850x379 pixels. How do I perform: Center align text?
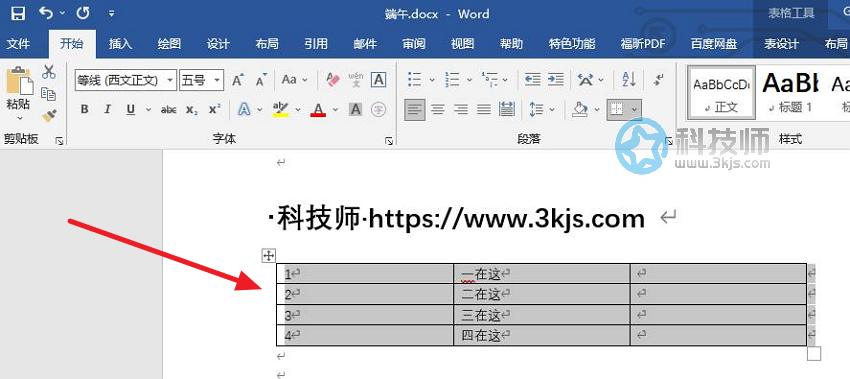438,110
